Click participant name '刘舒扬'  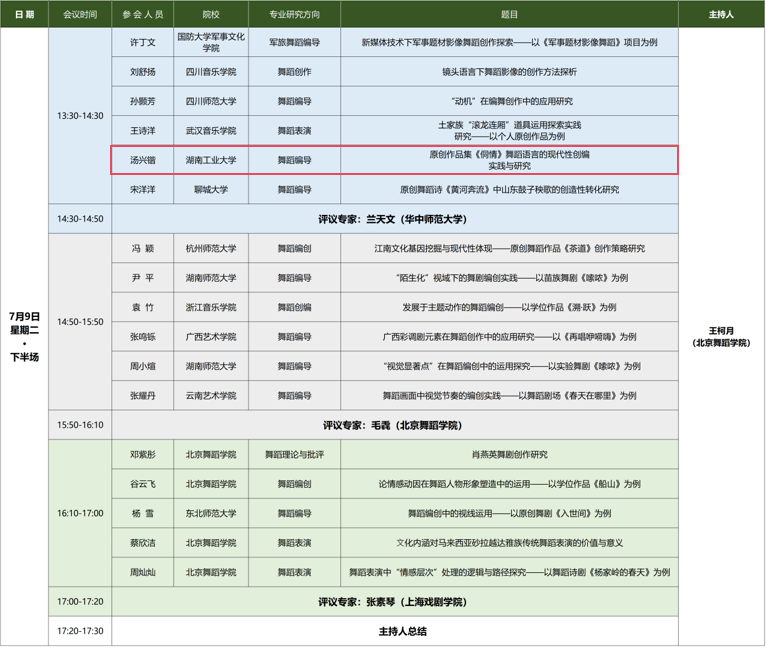click(143, 72)
